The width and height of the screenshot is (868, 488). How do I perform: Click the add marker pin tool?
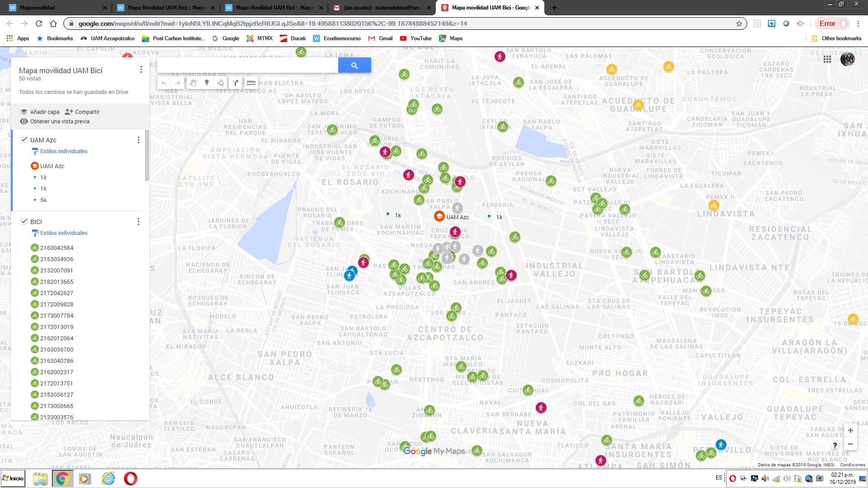[207, 83]
